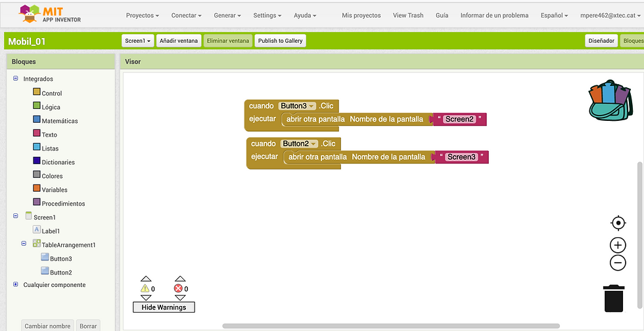Click the Screen2 text block
Image resolution: width=644 pixels, height=331 pixels.
tap(459, 119)
